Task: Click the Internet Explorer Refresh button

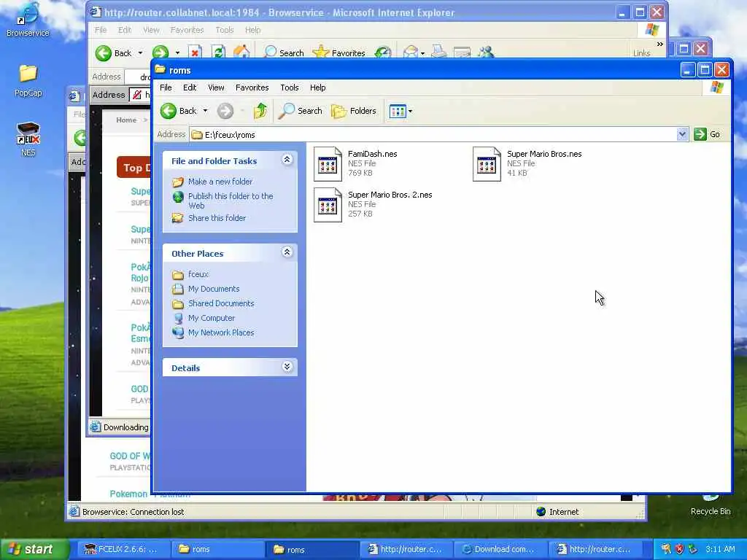Action: click(x=218, y=52)
